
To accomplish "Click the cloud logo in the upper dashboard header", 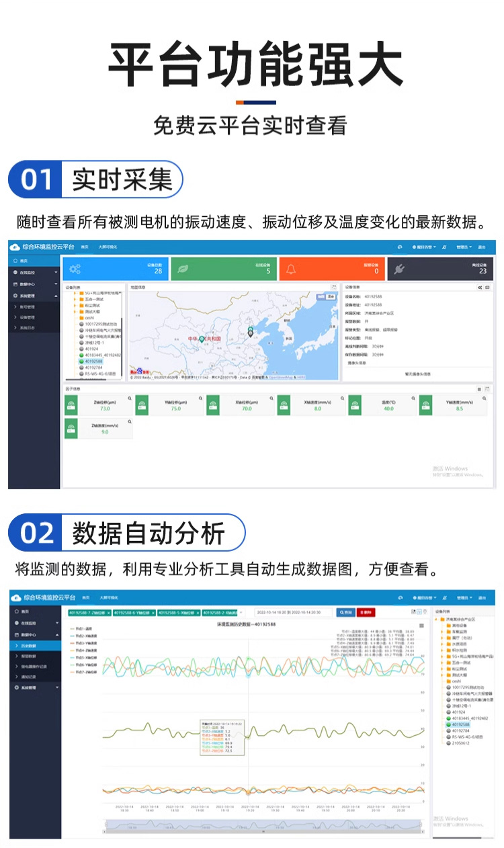I will pos(15,247).
